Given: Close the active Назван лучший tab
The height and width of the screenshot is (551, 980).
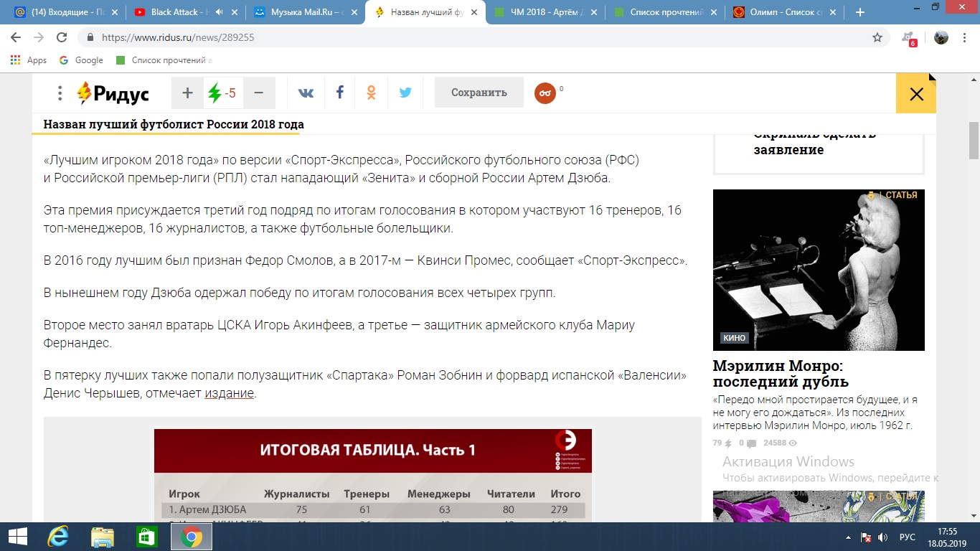Looking at the screenshot, I should pos(473,12).
